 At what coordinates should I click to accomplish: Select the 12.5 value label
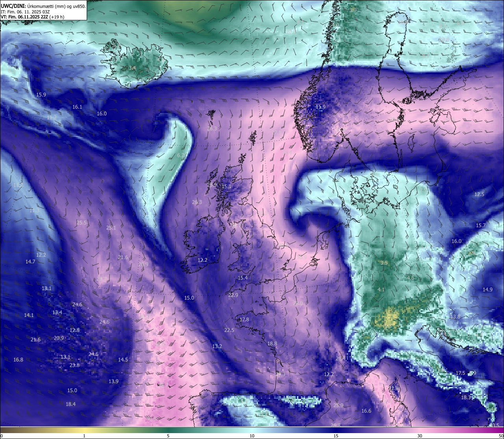(x=479, y=194)
